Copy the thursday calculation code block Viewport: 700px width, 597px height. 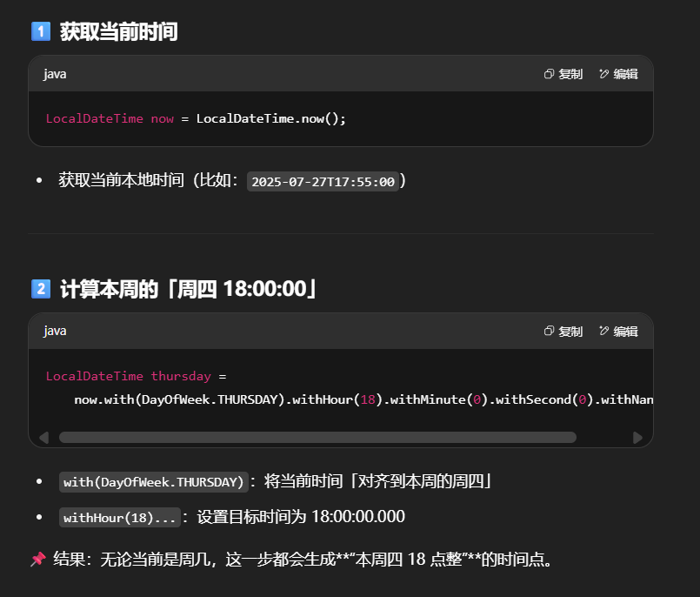tap(563, 331)
